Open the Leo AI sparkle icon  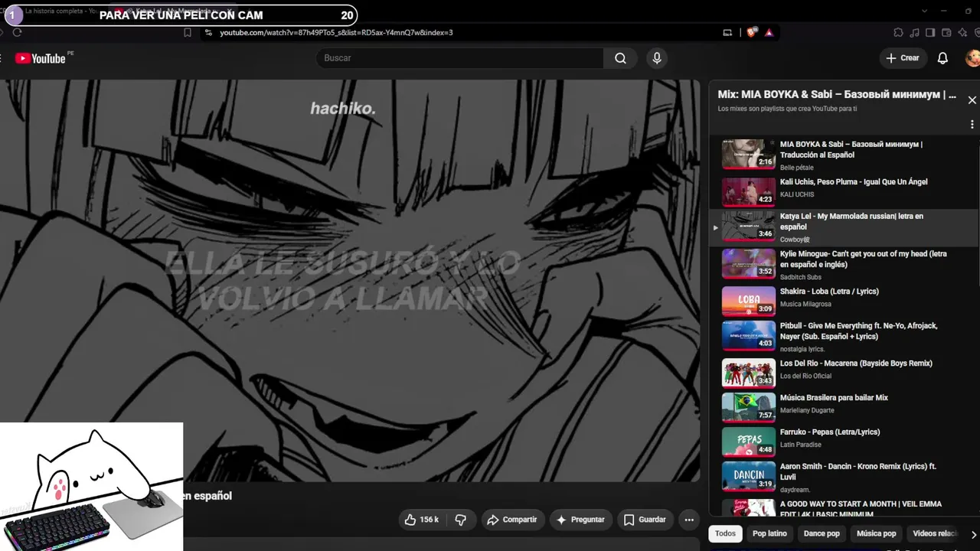[962, 33]
